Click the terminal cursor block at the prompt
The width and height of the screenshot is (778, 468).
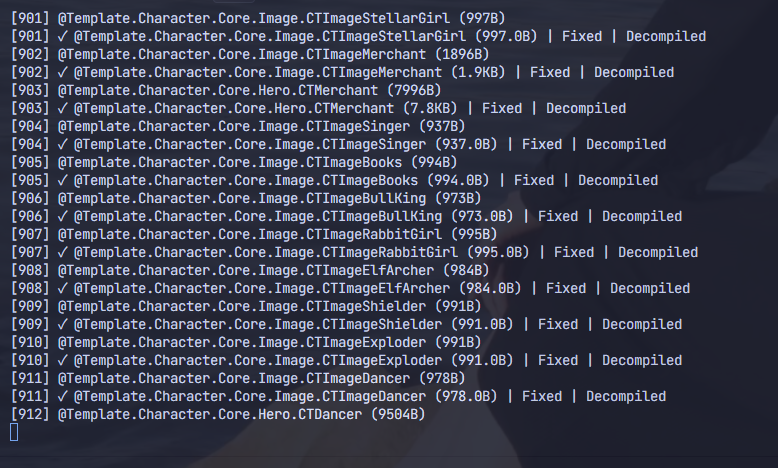14,432
